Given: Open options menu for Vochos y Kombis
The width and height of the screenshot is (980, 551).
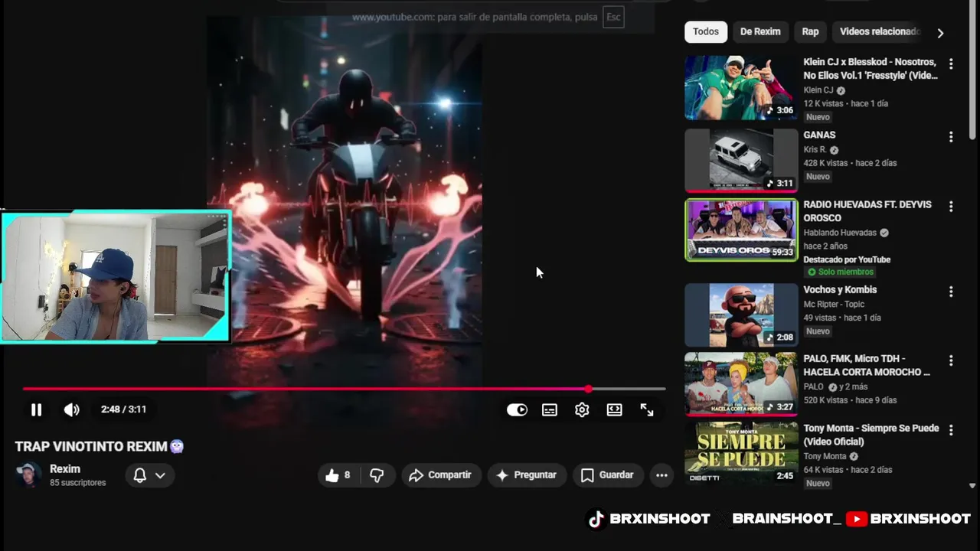Looking at the screenshot, I should (951, 292).
